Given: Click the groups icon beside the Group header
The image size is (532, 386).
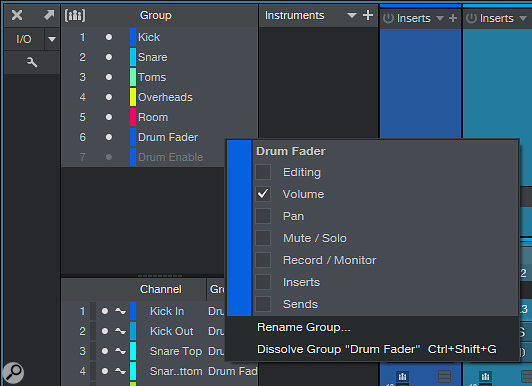Looking at the screenshot, I should (75, 15).
